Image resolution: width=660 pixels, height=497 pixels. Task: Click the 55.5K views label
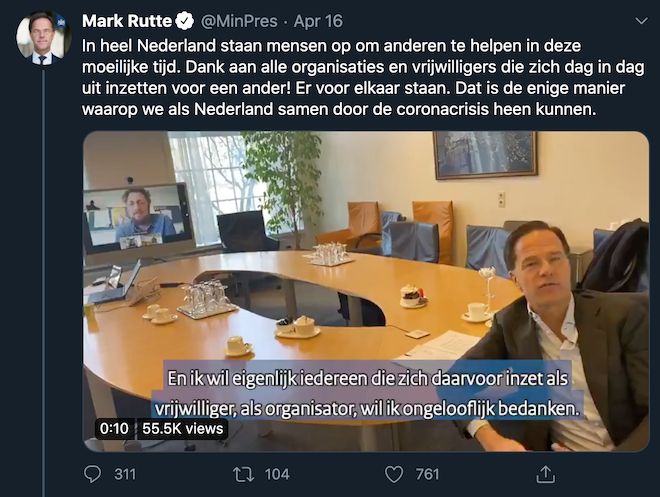[x=183, y=429]
